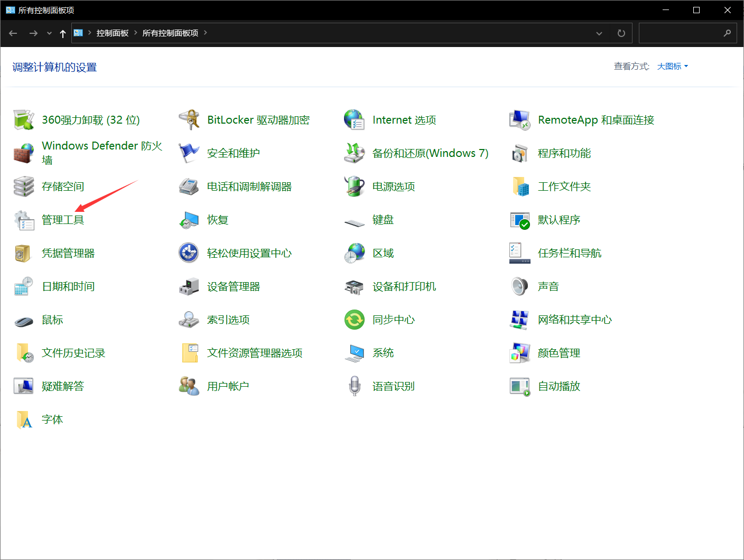This screenshot has height=560, width=744.
Task: Click the control panel icon in address bar
Action: [x=78, y=33]
